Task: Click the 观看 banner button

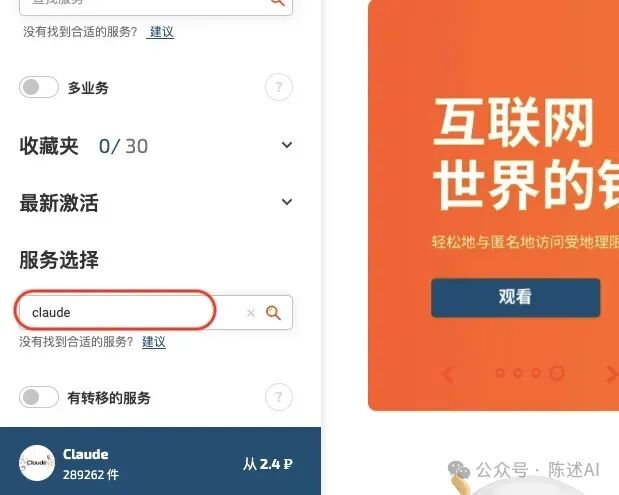Action: (x=516, y=298)
